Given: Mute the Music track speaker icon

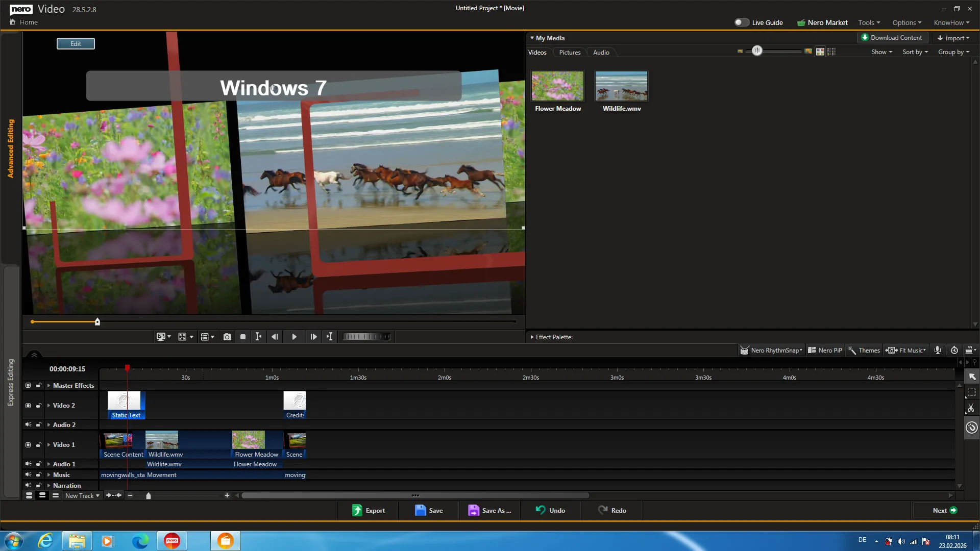Looking at the screenshot, I should [28, 474].
